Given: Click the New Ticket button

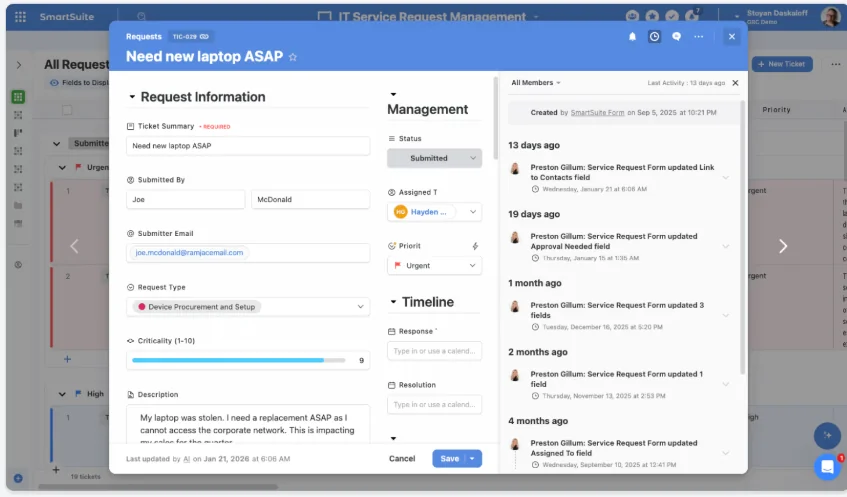Looking at the screenshot, I should click(782, 64).
